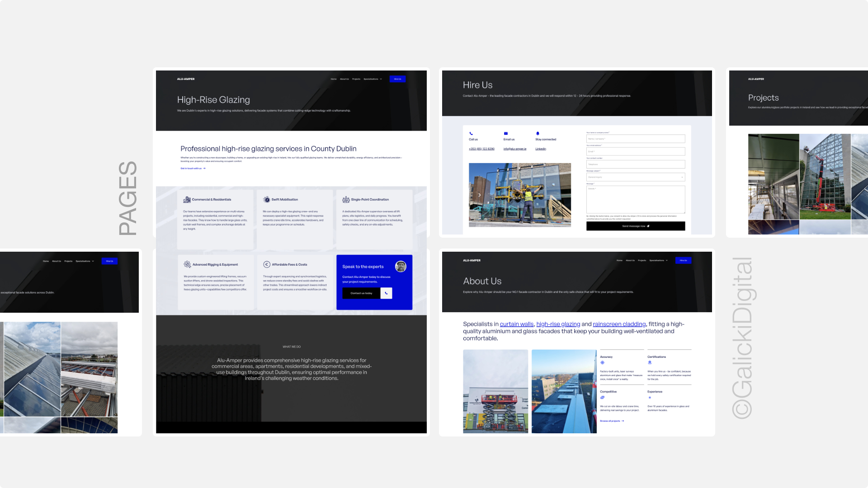Click the Advanced Rigging & Equipment gear icon

point(187,264)
